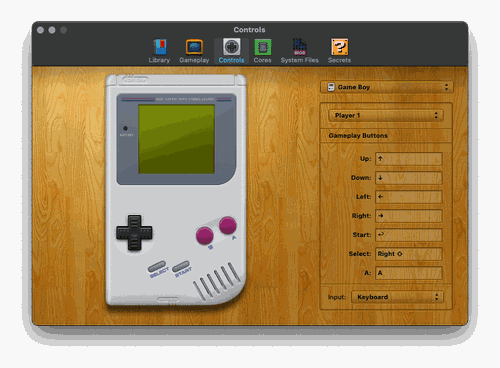Select the Up key binding field
The width and height of the screenshot is (500, 368).
click(x=409, y=159)
